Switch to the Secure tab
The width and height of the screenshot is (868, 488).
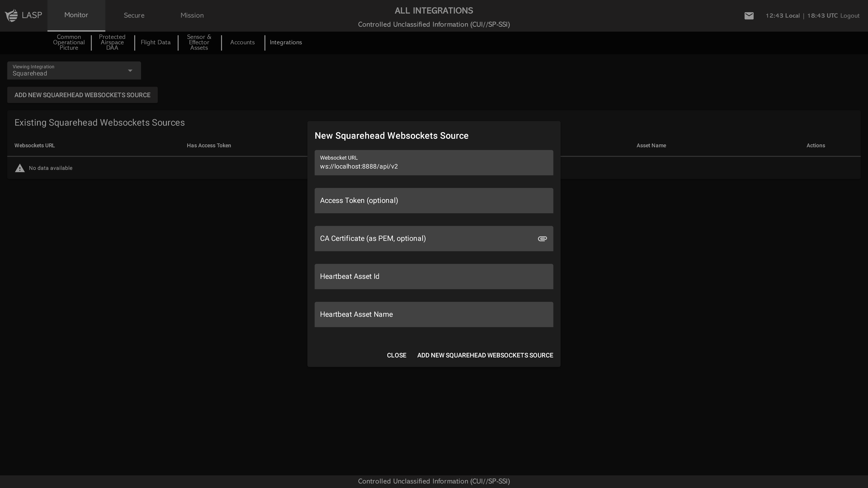pyautogui.click(x=134, y=15)
